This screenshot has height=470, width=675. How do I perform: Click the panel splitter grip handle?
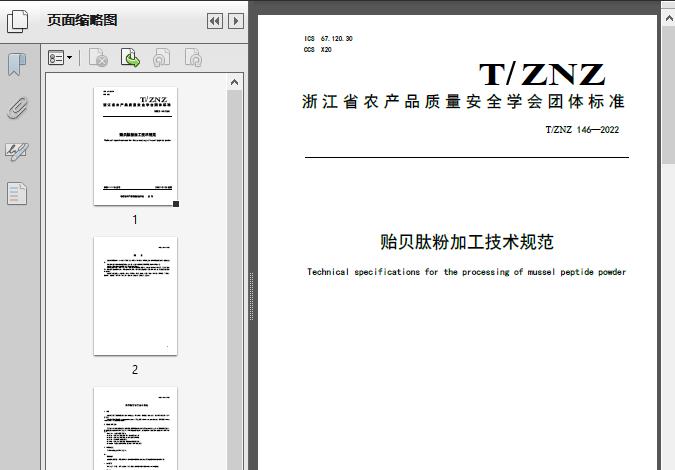coord(251,296)
